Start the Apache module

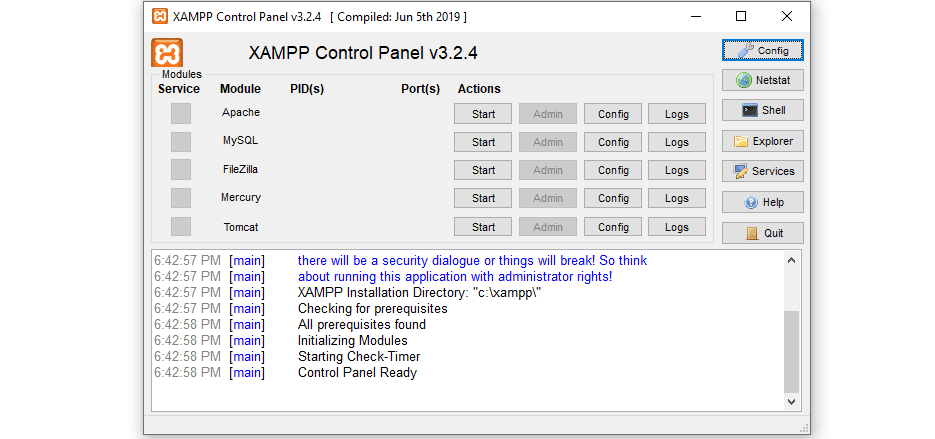pos(483,114)
